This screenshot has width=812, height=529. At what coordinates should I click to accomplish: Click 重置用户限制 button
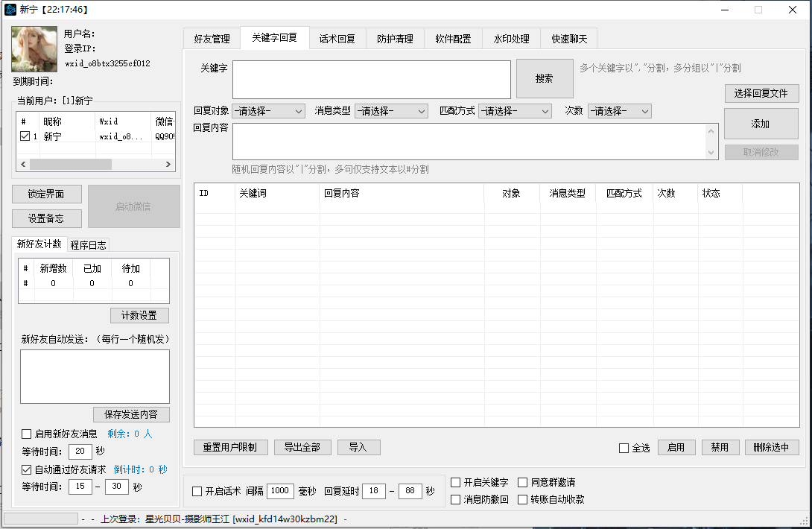pyautogui.click(x=230, y=447)
